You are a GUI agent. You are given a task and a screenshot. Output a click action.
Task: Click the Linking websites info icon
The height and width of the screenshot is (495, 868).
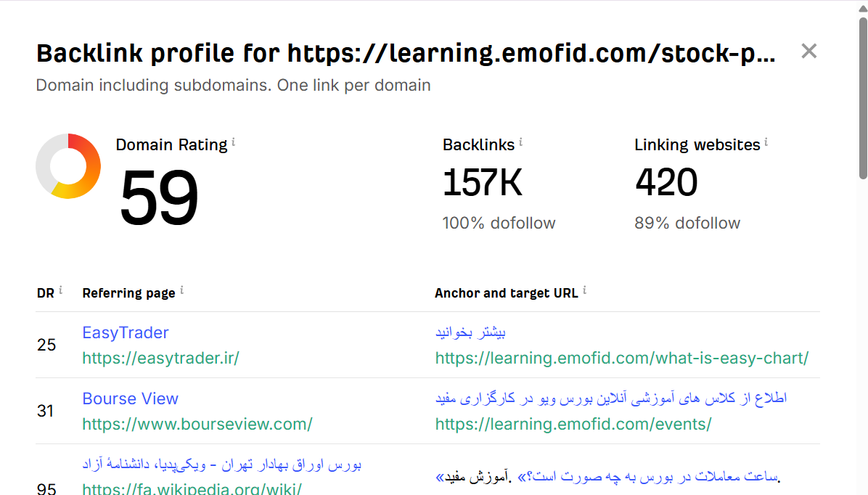tap(766, 143)
